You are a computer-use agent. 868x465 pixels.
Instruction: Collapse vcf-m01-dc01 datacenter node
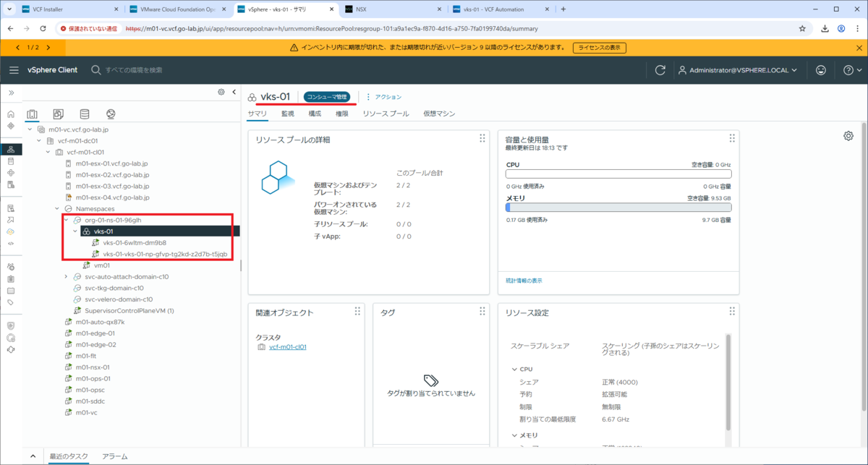39,141
